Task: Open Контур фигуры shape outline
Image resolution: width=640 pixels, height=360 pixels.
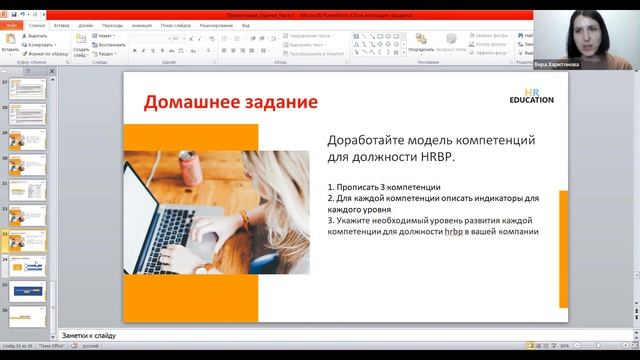Action: [488, 44]
